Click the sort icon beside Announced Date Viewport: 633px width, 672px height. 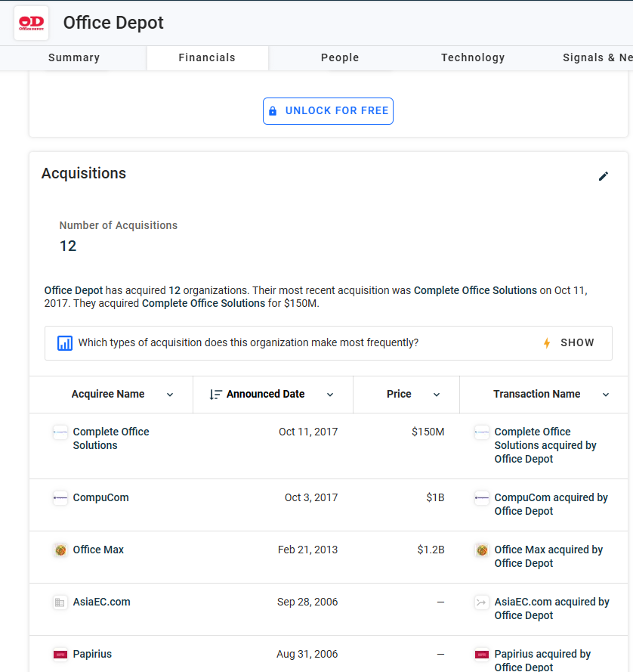215,395
